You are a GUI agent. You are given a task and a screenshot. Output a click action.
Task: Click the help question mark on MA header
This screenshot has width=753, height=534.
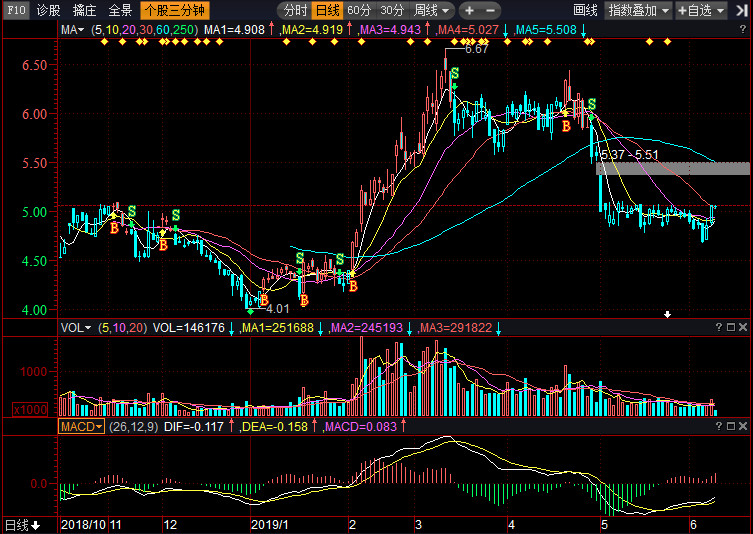(742, 29)
